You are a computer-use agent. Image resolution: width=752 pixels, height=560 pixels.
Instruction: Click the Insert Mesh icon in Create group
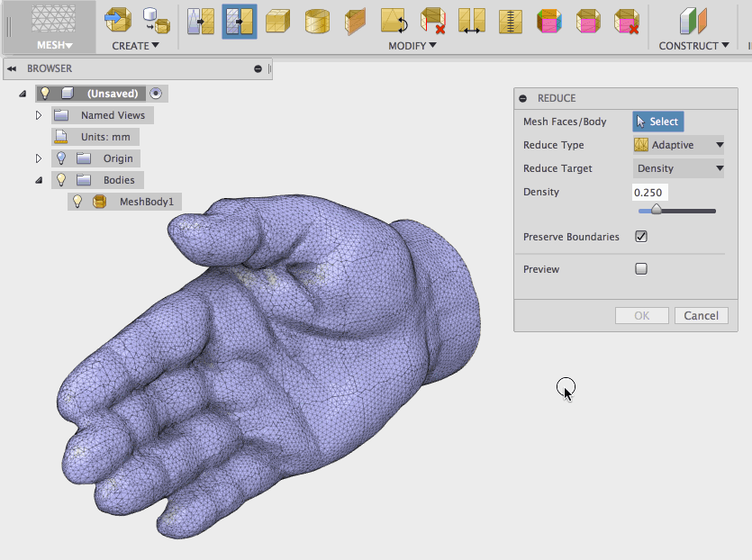coord(118,20)
